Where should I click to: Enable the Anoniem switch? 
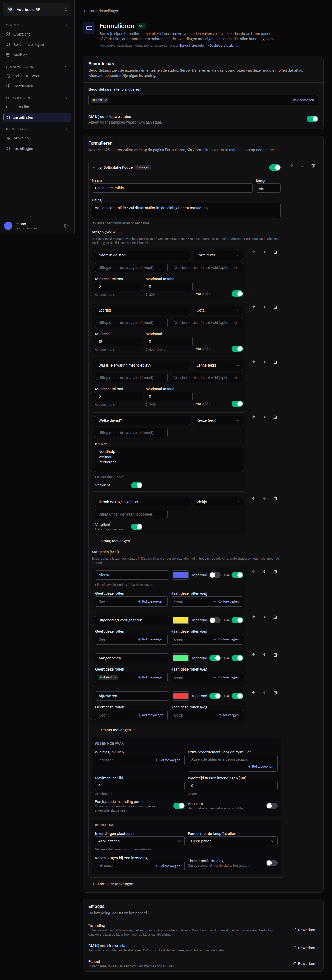[272, 806]
